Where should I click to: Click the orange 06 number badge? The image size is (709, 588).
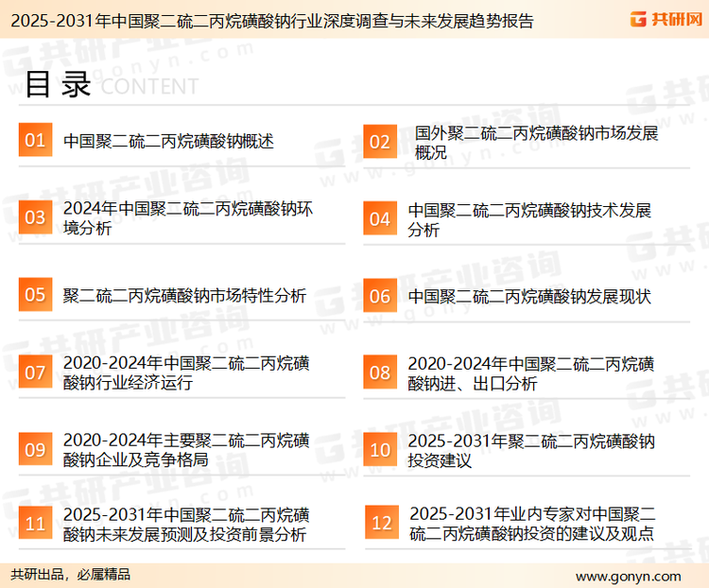pyautogui.click(x=380, y=296)
